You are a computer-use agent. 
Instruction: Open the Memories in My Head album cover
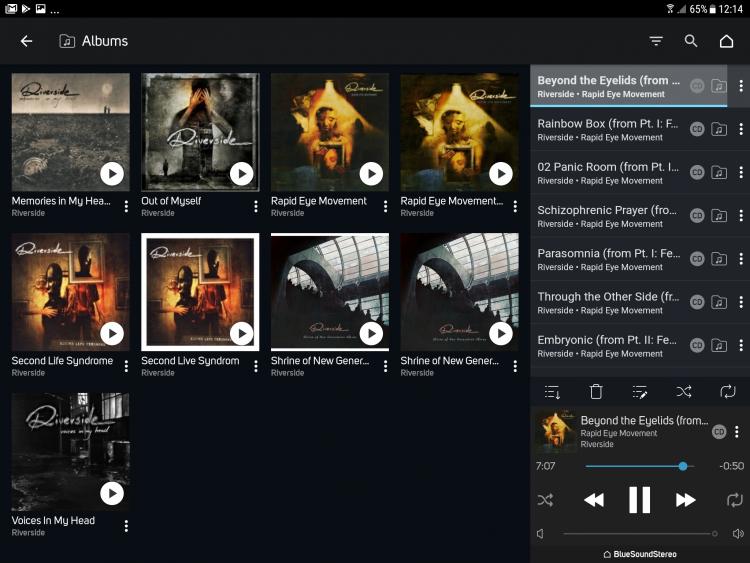tap(70, 132)
